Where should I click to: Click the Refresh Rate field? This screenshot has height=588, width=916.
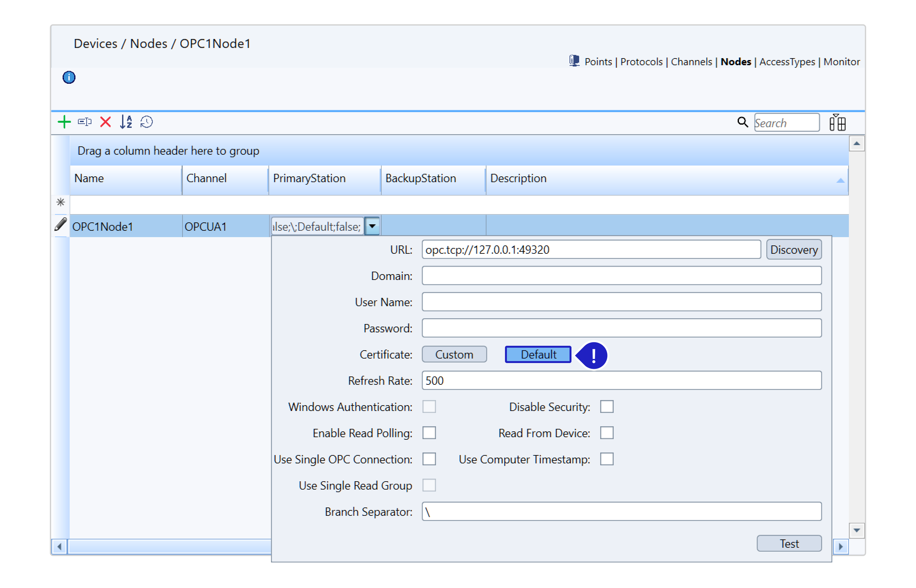621,380
